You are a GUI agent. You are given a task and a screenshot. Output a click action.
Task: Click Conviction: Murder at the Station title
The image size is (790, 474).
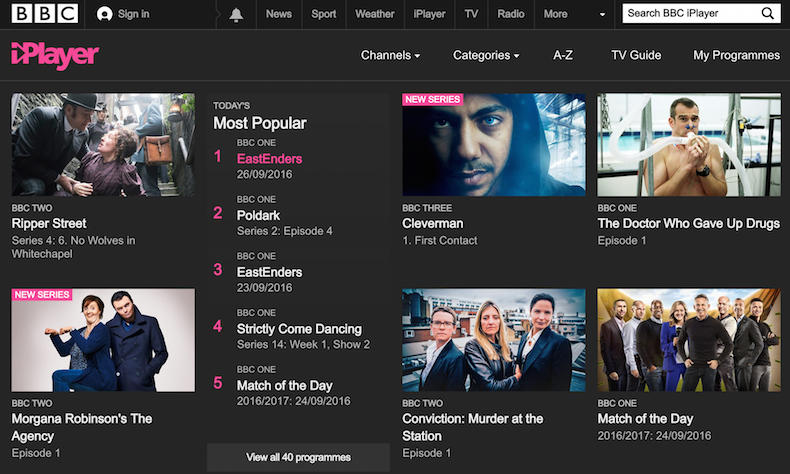473,427
